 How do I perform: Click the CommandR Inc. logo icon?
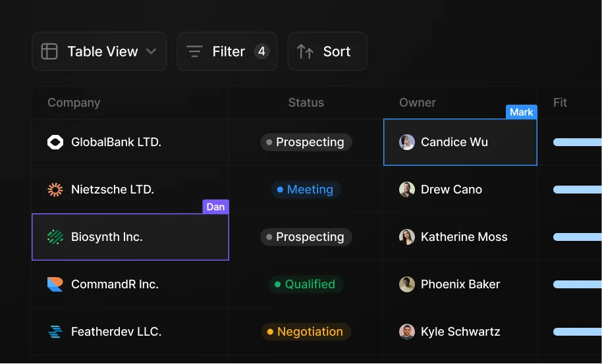[x=55, y=284]
